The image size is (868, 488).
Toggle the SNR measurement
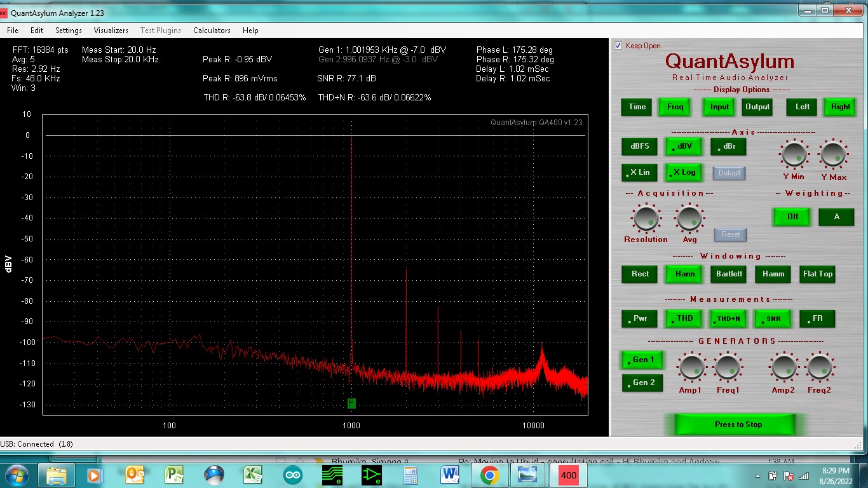tap(773, 318)
